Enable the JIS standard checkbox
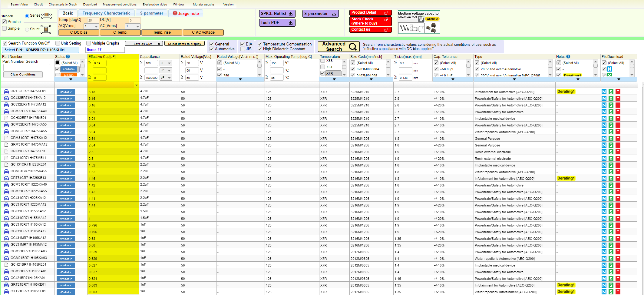Image resolution: width=644 pixels, height=295 pixels. 243,49
